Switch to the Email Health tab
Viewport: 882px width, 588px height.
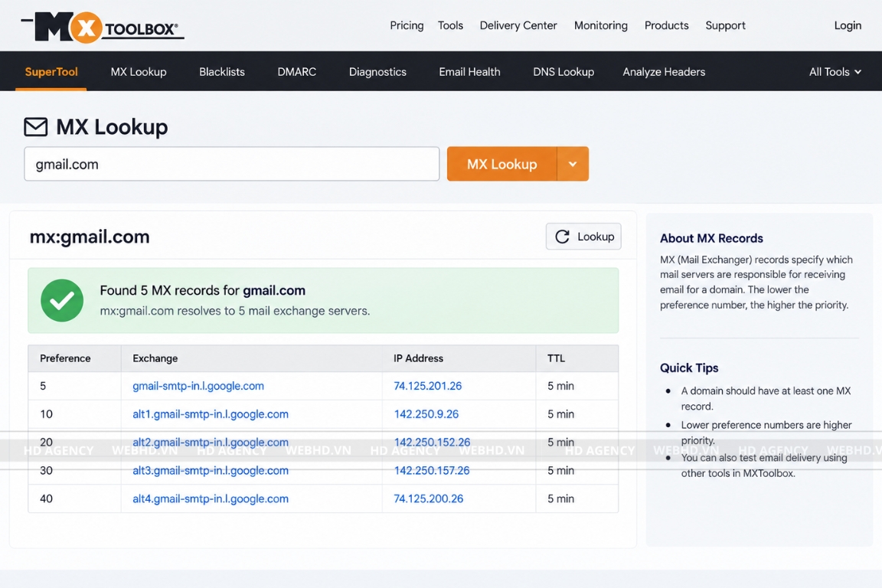click(469, 71)
